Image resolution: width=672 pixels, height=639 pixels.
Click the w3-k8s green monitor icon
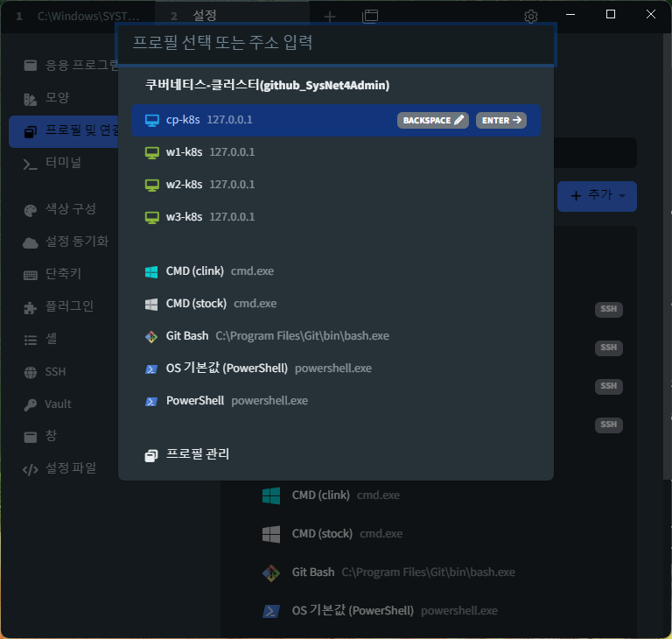[x=151, y=217]
